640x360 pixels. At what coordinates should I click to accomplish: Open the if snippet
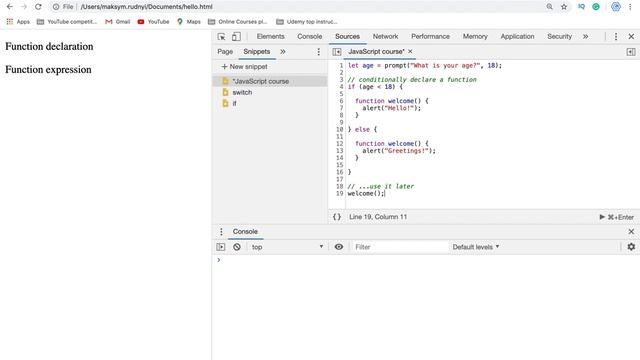pyautogui.click(x=270, y=103)
